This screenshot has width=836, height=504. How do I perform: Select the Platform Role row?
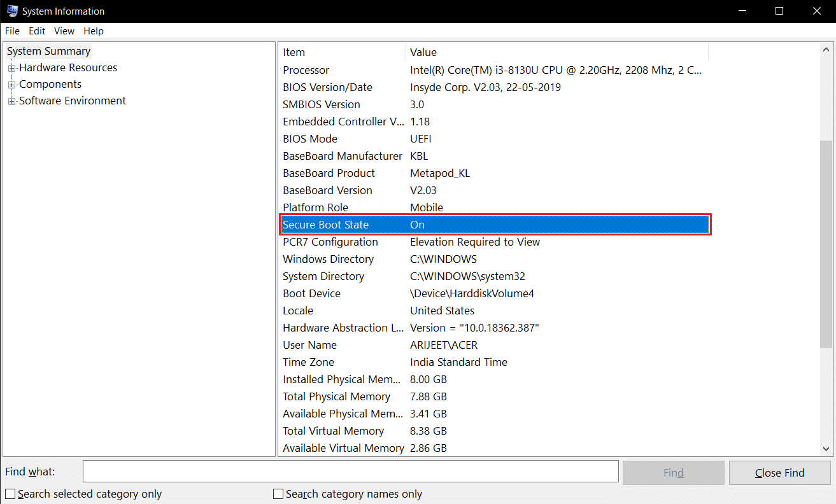click(x=494, y=207)
